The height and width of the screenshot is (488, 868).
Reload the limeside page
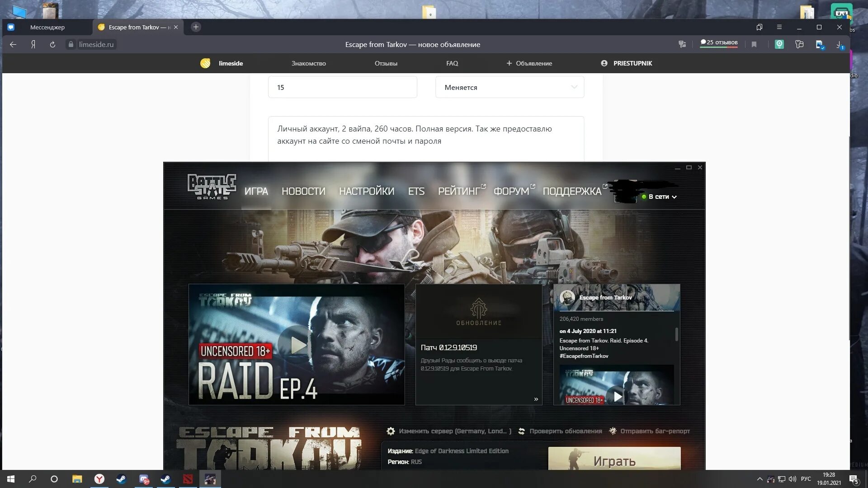pyautogui.click(x=52, y=44)
